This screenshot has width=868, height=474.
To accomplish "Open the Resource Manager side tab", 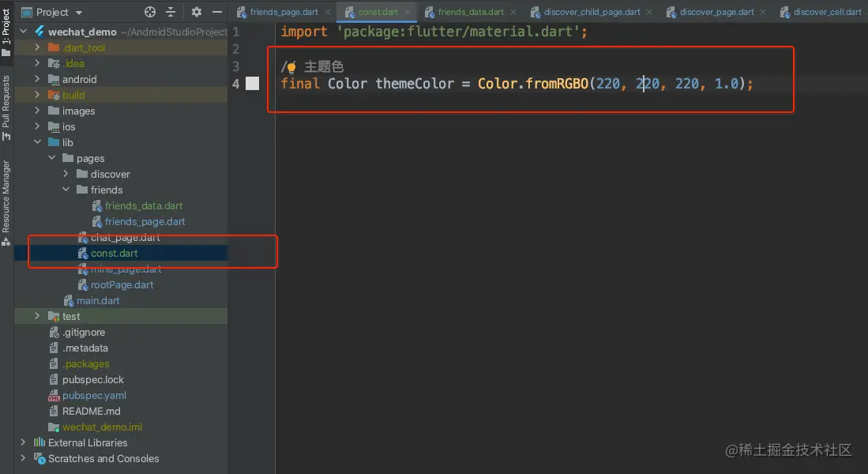I will coord(6,203).
